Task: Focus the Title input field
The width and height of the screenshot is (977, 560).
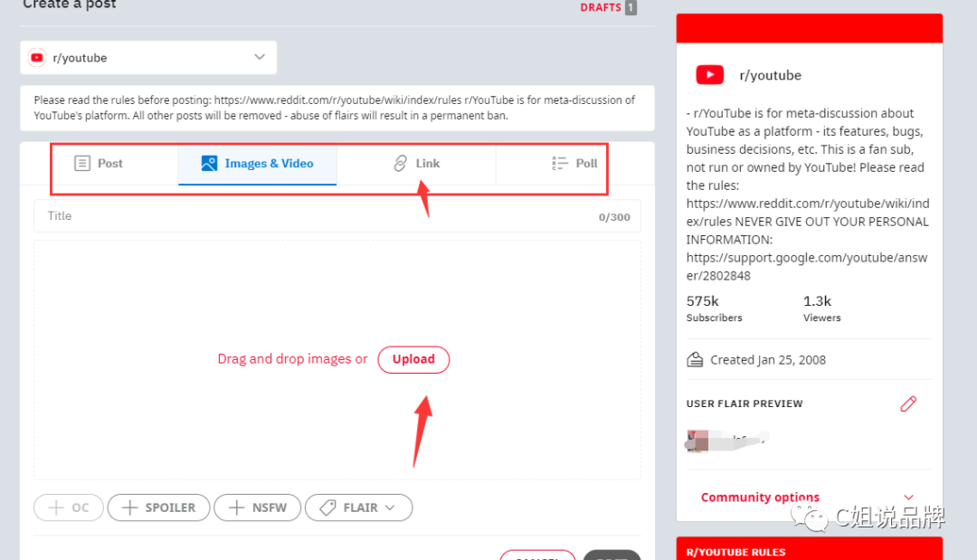Action: 337,216
